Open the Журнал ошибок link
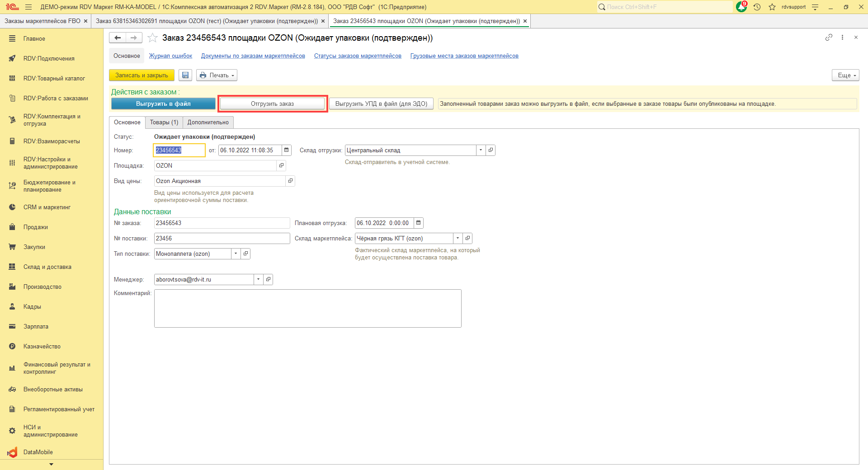 coord(170,56)
